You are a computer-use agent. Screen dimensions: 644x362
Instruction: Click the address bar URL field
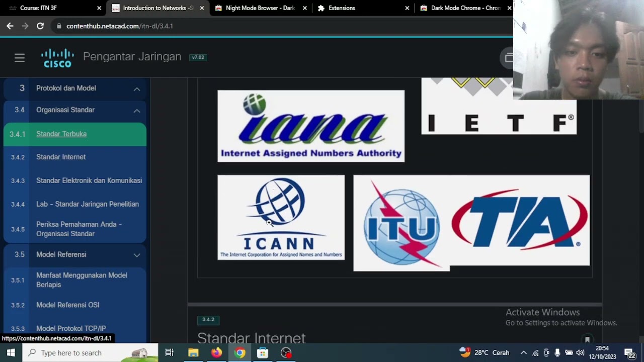click(x=282, y=26)
